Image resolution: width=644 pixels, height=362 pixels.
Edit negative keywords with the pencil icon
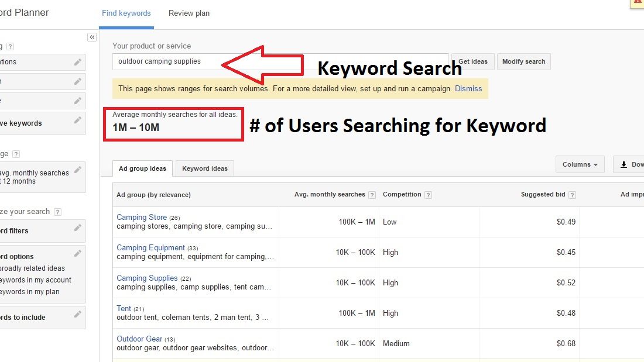[x=78, y=120]
